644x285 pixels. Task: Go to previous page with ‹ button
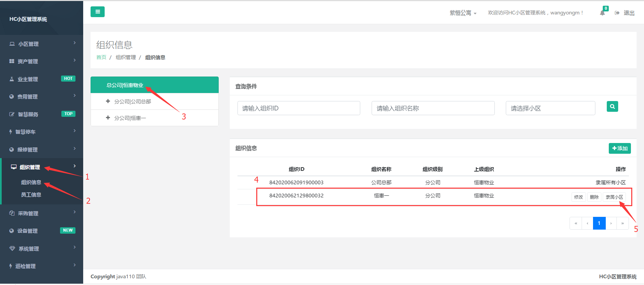(587, 223)
